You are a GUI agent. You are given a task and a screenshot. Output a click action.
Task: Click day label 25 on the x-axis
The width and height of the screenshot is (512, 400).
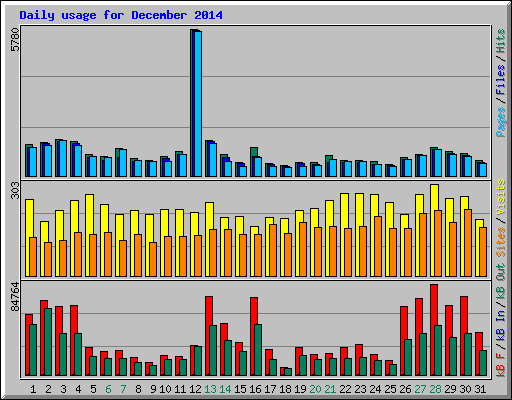pos(390,389)
